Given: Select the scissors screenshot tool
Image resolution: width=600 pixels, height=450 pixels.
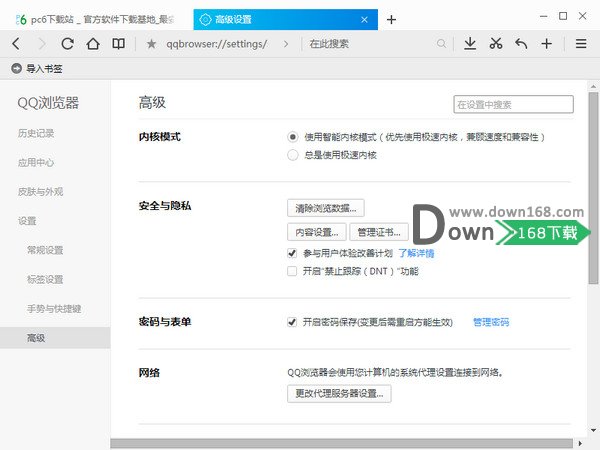Looking at the screenshot, I should 496,44.
